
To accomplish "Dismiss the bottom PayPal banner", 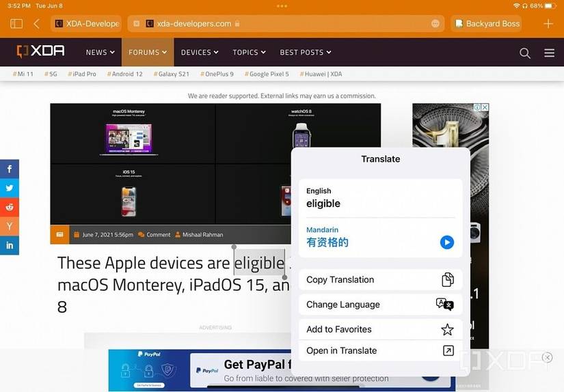I will click(547, 357).
